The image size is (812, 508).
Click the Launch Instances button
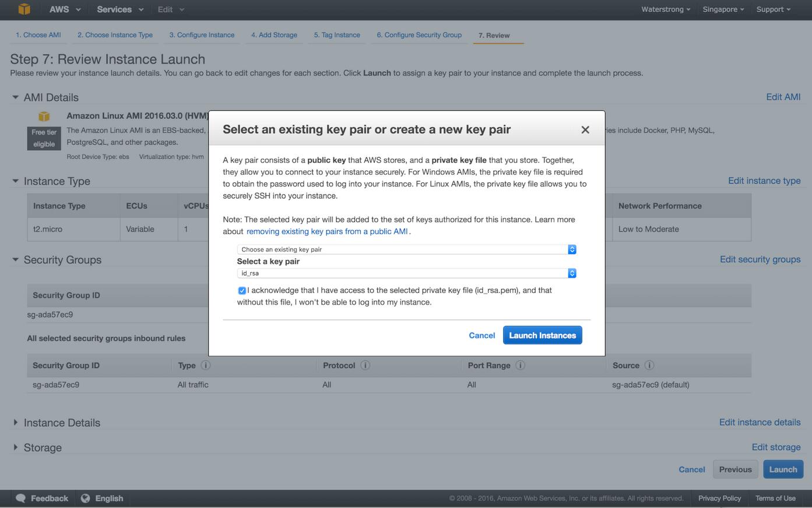tap(542, 335)
